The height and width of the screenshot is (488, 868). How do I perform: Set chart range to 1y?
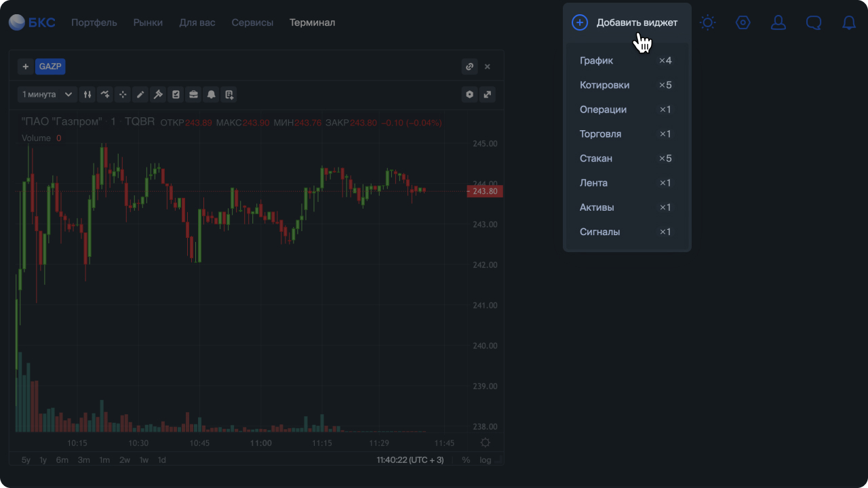[43, 460]
